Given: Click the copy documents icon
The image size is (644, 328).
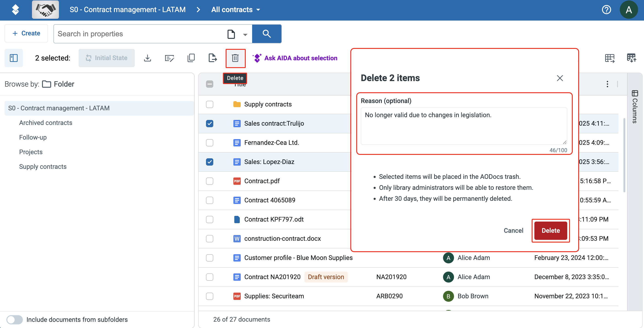Looking at the screenshot, I should [x=191, y=58].
